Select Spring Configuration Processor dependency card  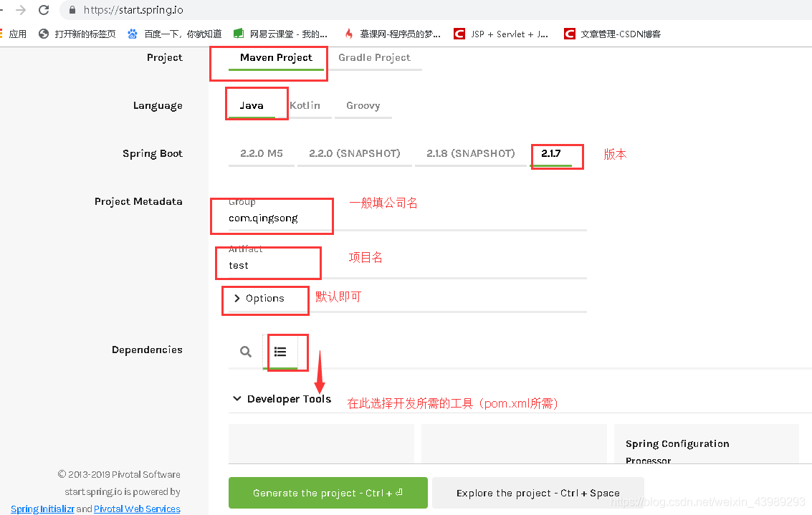[x=707, y=444]
